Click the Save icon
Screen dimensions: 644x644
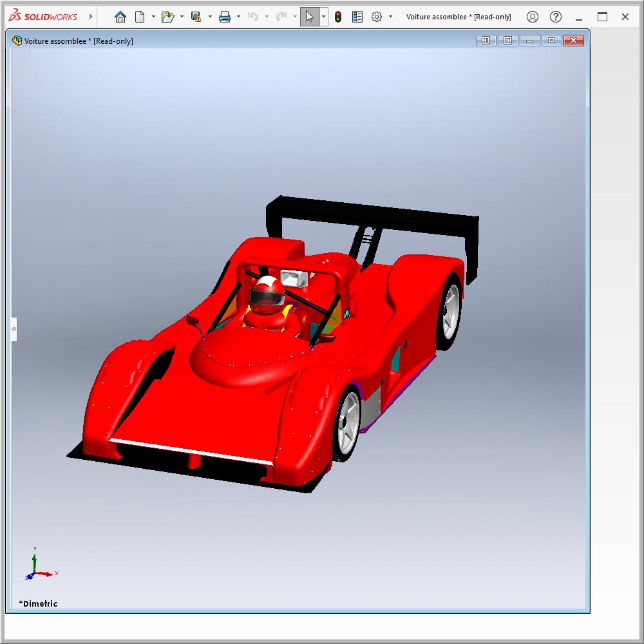click(196, 17)
